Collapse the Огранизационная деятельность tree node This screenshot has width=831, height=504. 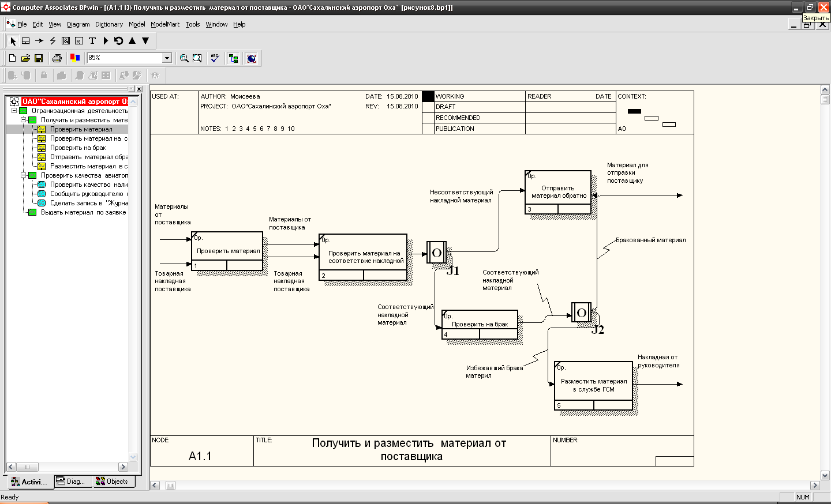coord(14,111)
